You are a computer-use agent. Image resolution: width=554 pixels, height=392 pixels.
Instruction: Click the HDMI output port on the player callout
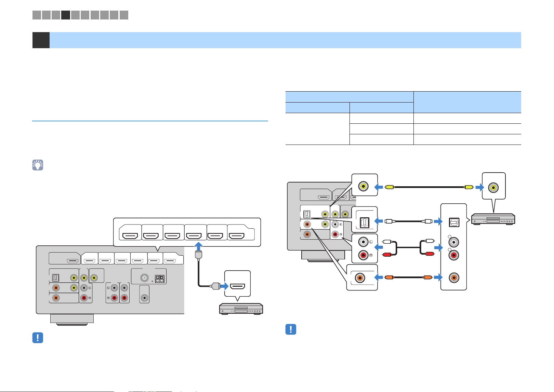(x=237, y=283)
